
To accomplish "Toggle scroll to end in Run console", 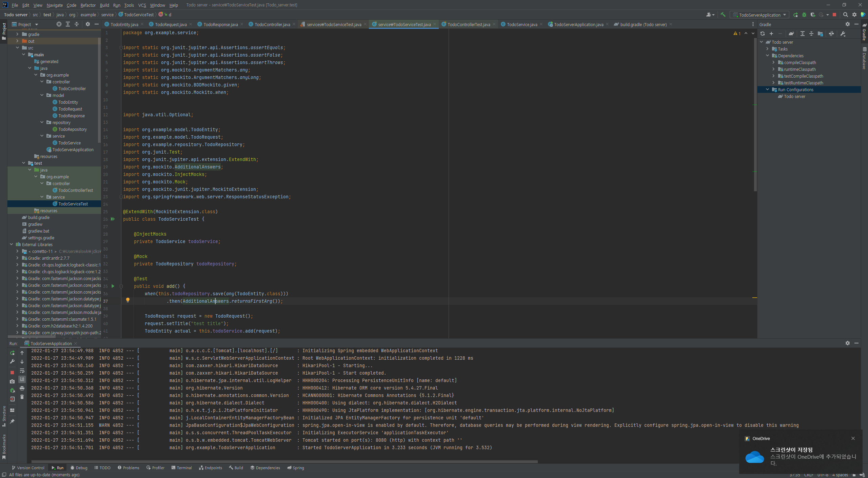I will pyautogui.click(x=22, y=379).
